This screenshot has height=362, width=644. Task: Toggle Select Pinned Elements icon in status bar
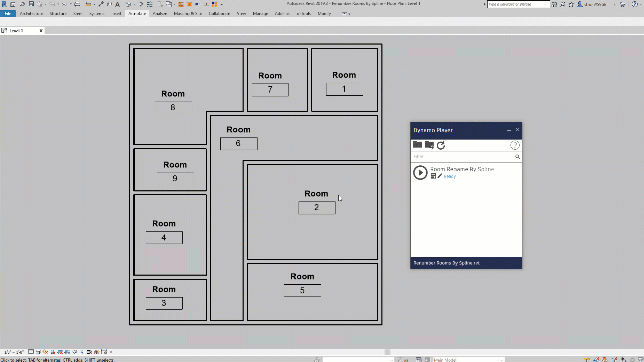pos(605,360)
